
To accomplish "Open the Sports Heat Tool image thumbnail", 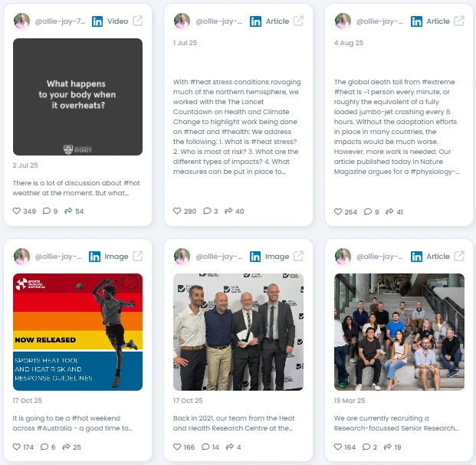I will coord(77,332).
